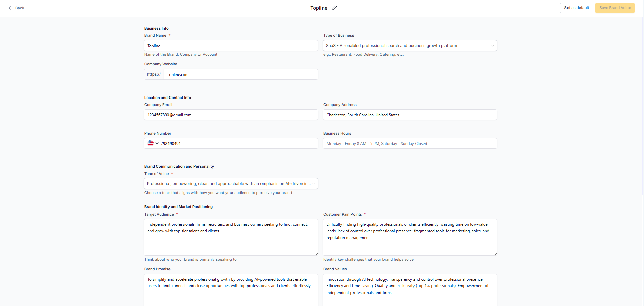
Task: Click the Target Audience textarea resize handle
Action: (x=317, y=254)
